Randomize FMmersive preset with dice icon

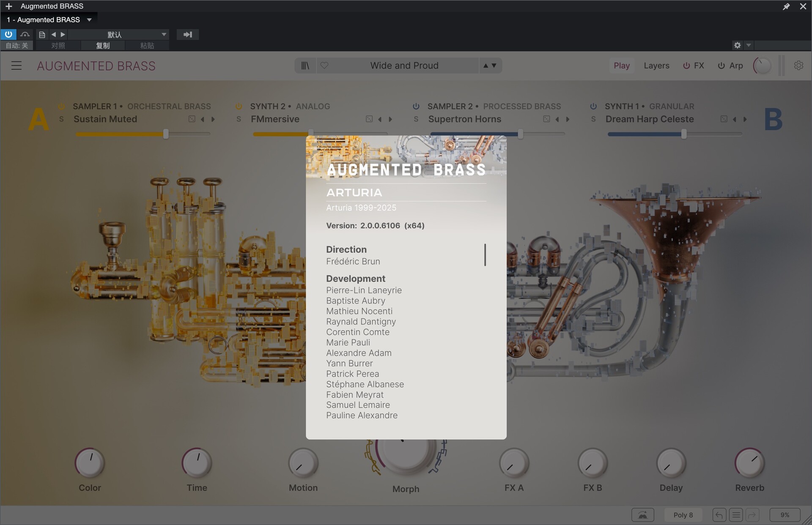click(x=369, y=119)
